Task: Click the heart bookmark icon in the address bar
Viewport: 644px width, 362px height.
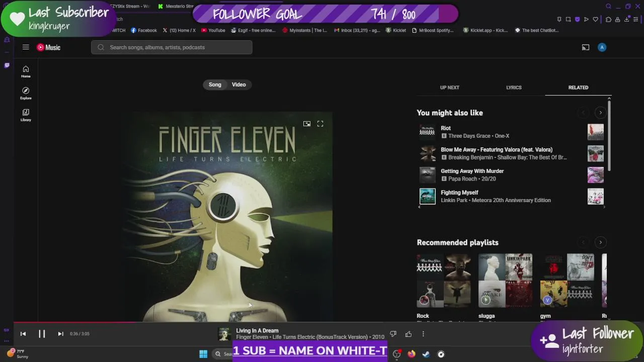Action: pyautogui.click(x=595, y=19)
